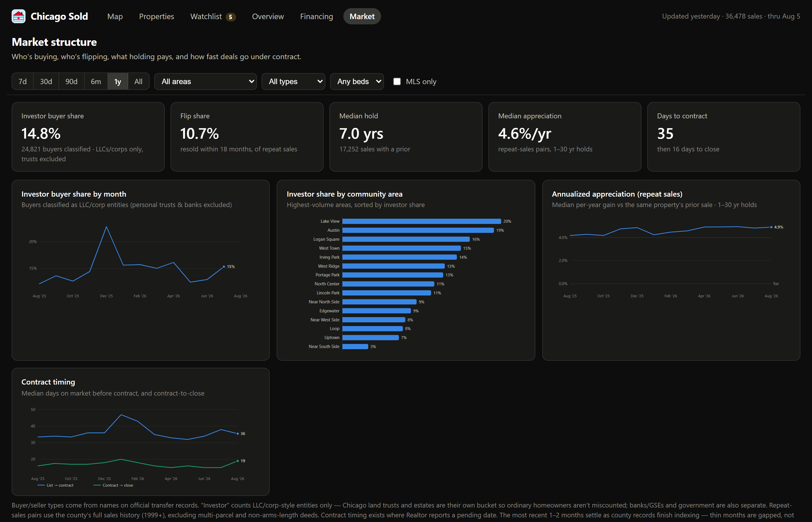Image resolution: width=812 pixels, height=522 pixels.
Task: Click the Near West Side label
Action: point(325,320)
